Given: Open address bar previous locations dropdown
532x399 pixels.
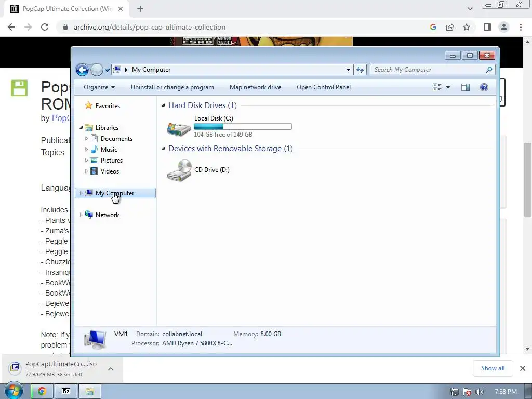Looking at the screenshot, I should [x=348, y=70].
